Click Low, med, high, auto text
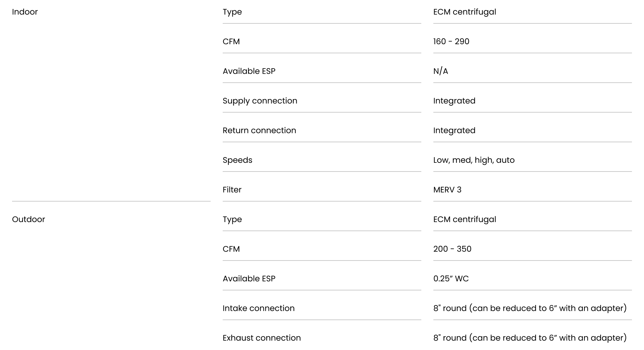644x350 pixels. point(474,160)
